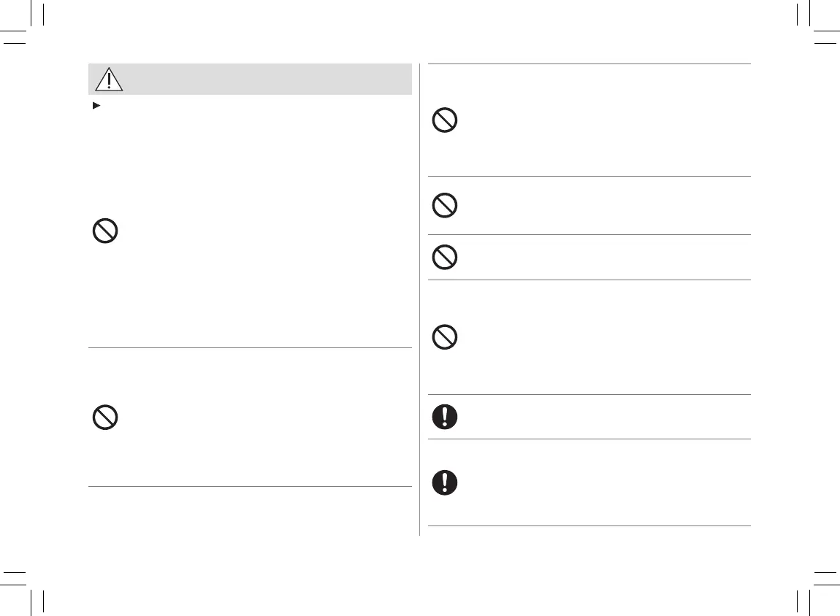Screen dimensions: 840x616
Task: Click the warning triangle icon in the header
Action: 108,79
